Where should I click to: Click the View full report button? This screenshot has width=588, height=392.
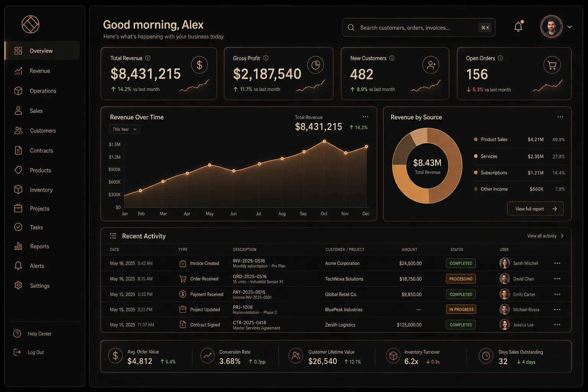click(x=535, y=209)
